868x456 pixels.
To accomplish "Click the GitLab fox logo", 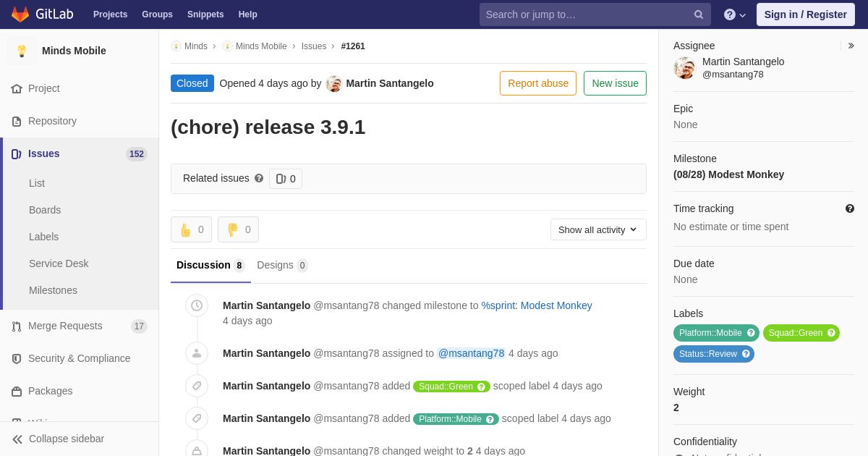I will (x=20, y=14).
